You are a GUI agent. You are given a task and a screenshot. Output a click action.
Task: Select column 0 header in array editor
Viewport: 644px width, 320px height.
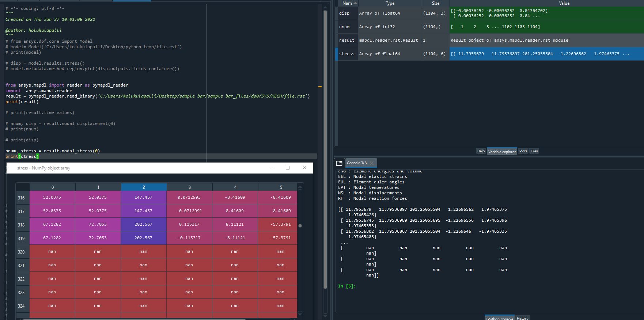click(x=53, y=187)
